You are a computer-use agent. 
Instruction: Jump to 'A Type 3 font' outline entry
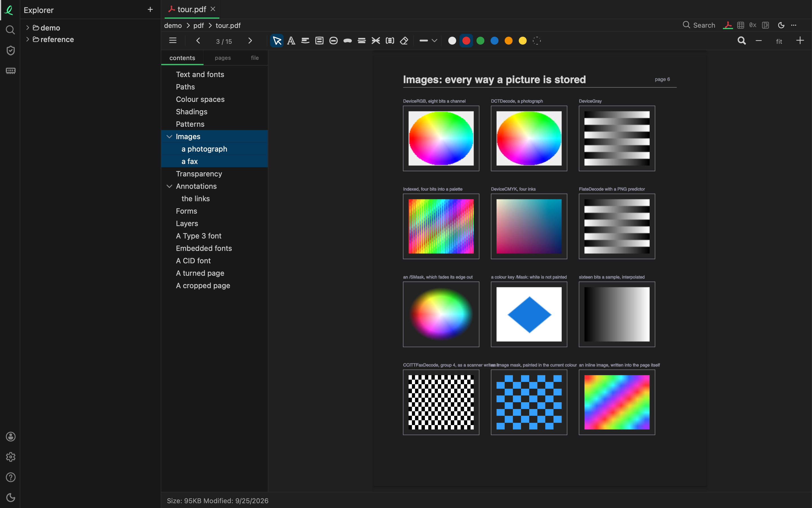pos(199,236)
